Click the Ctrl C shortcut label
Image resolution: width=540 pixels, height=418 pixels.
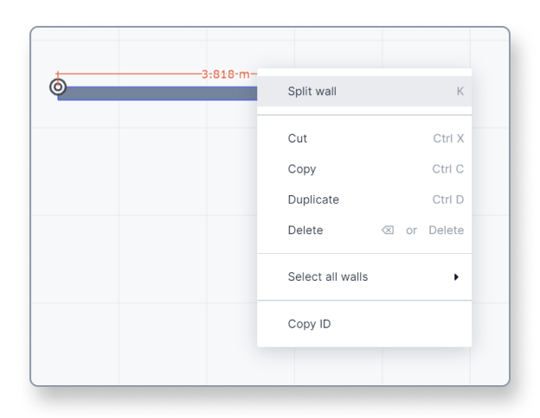point(448,169)
